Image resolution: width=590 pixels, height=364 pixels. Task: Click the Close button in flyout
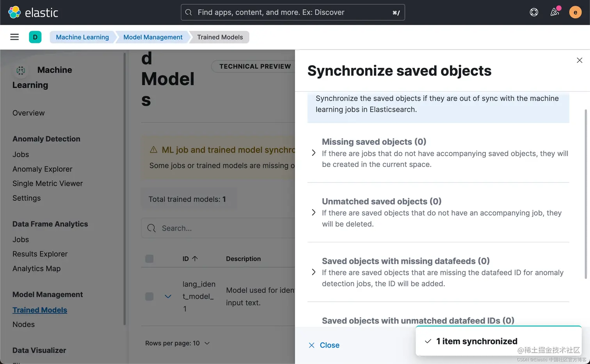pos(324,345)
